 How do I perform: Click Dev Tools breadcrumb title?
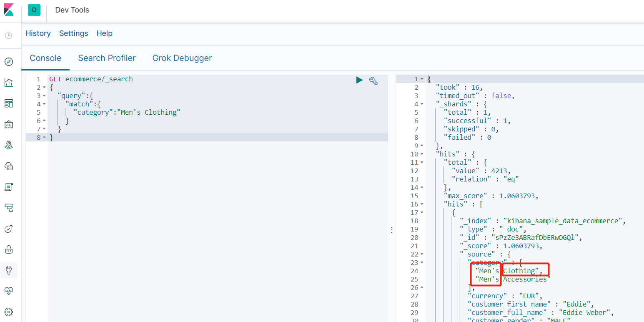(x=72, y=10)
